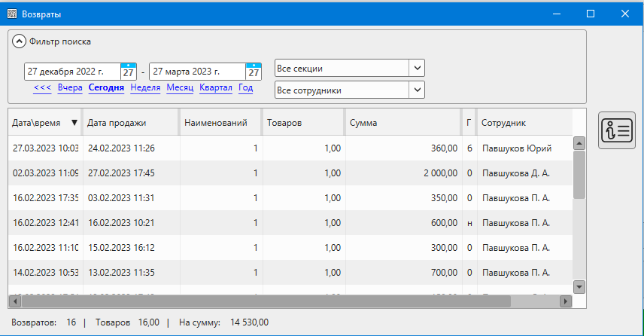Click the return details info icon button
Viewport: 644px width, 336px height.
pos(616,130)
